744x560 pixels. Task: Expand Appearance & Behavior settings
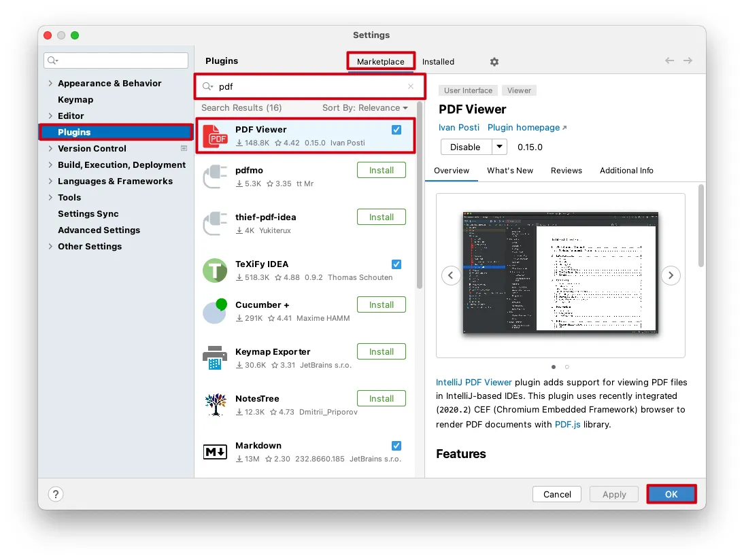[50, 83]
